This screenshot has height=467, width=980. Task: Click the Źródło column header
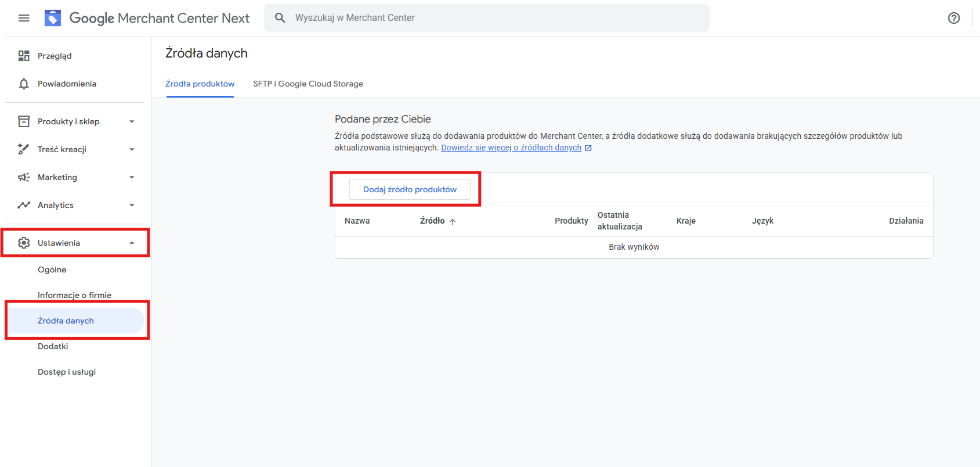432,221
